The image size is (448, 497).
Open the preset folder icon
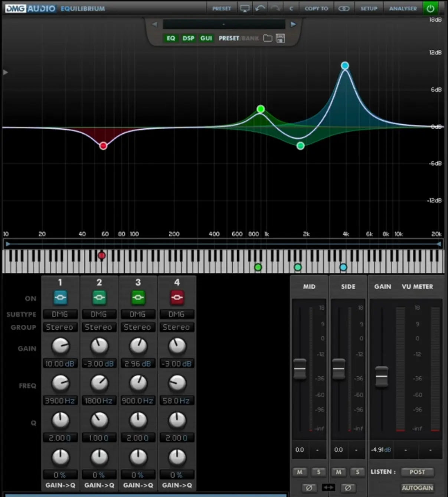pos(268,38)
